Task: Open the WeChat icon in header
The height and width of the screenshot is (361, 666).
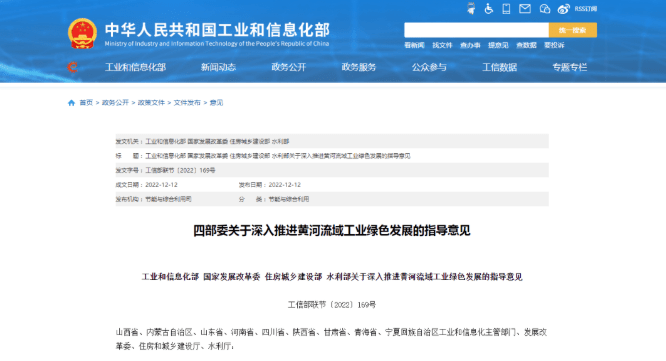Action: coord(545,8)
